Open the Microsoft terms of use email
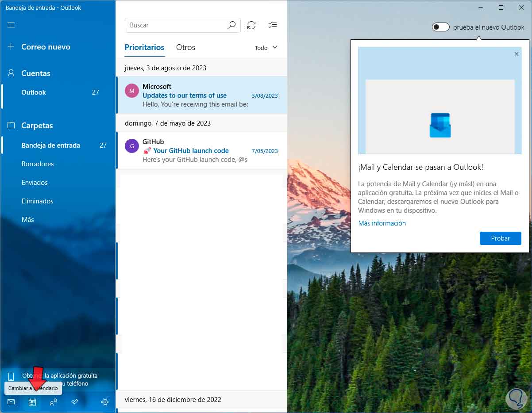Viewport: 532px width, 413px height. (202, 95)
